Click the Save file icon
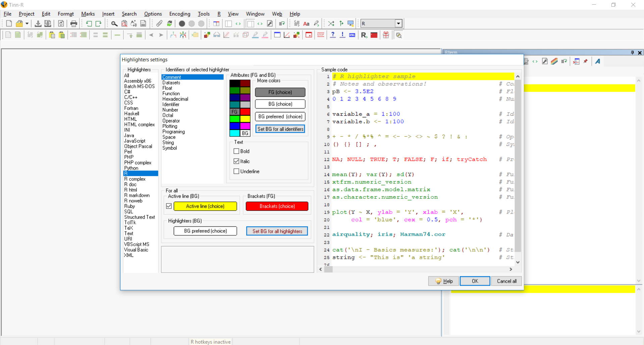644x345 pixels. pyautogui.click(x=38, y=23)
